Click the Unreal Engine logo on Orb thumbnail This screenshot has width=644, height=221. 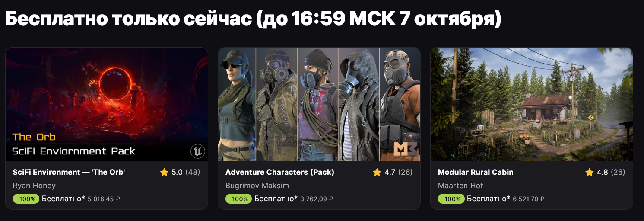tap(197, 151)
